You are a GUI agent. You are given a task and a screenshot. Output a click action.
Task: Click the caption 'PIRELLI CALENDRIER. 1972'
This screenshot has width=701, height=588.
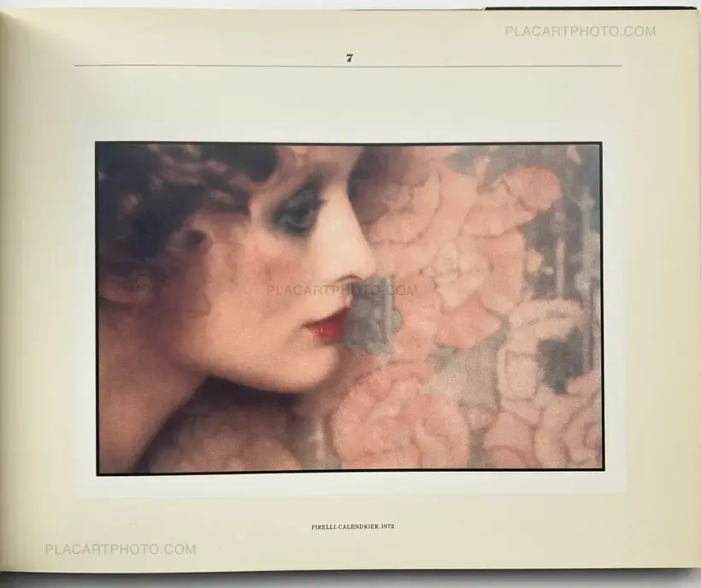(353, 526)
